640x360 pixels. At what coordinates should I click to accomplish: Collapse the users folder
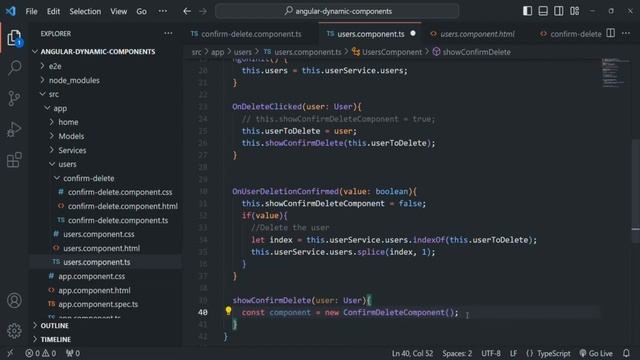pos(67,164)
